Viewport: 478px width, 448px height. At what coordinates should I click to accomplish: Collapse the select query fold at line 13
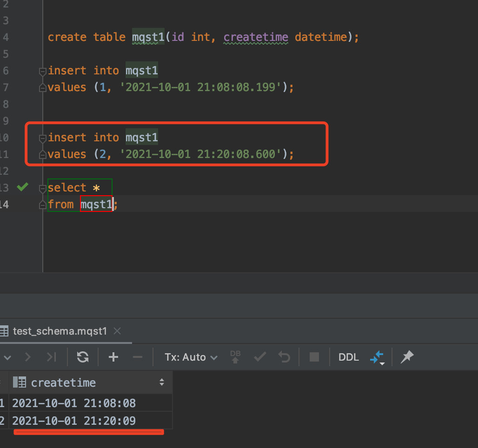42,188
